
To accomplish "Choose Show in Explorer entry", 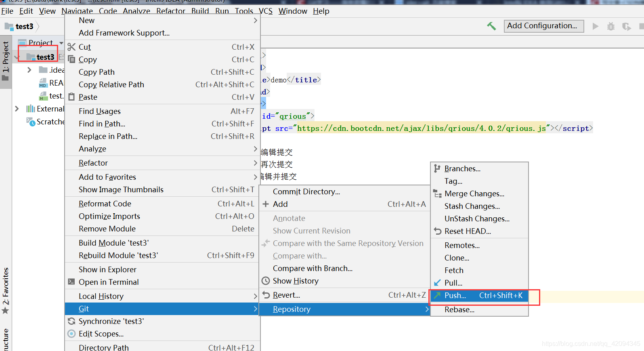I will (x=162, y=269).
